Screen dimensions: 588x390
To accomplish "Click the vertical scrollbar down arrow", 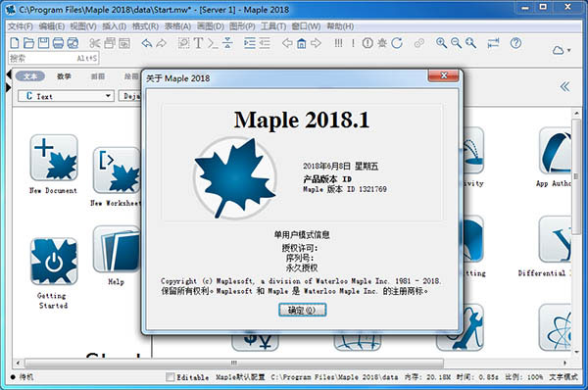I will click(577, 352).
